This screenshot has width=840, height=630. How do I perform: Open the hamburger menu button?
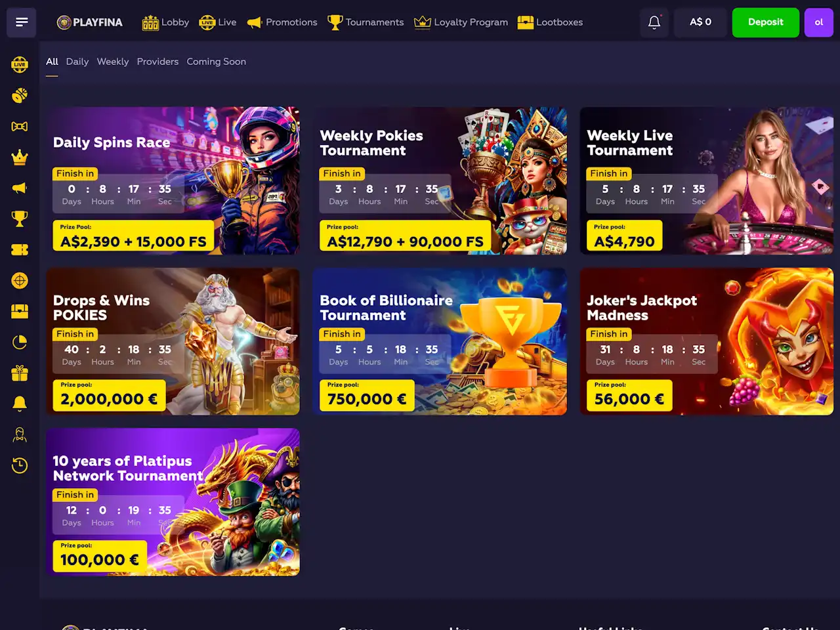point(22,22)
